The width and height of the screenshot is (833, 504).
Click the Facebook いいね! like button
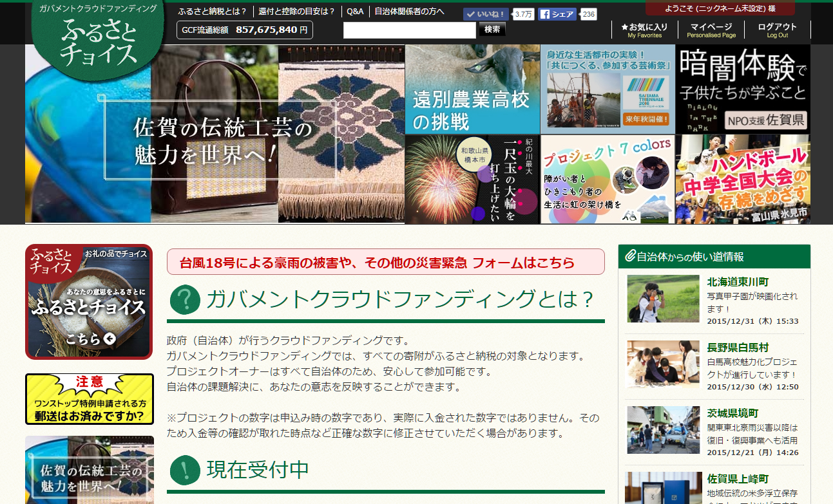click(x=486, y=14)
